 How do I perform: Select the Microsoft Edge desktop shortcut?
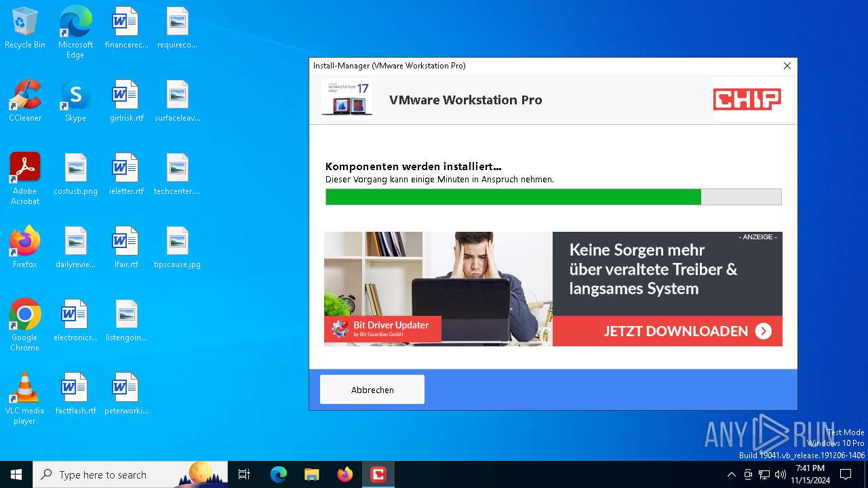pos(75,32)
